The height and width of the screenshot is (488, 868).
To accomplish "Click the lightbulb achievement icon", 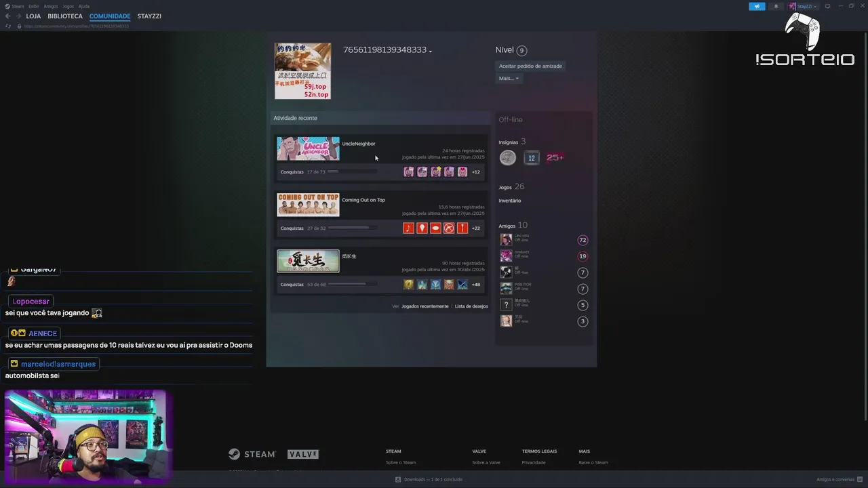I will 422,228.
